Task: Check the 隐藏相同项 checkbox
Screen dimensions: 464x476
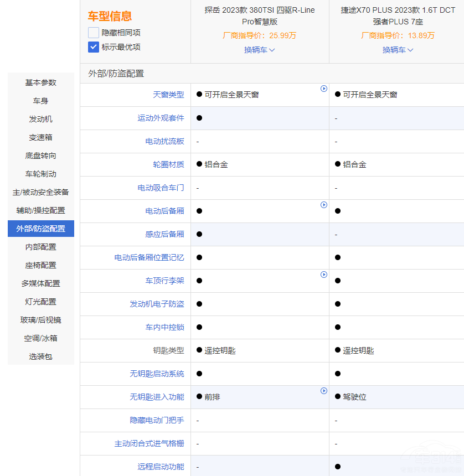Action: 94,33
